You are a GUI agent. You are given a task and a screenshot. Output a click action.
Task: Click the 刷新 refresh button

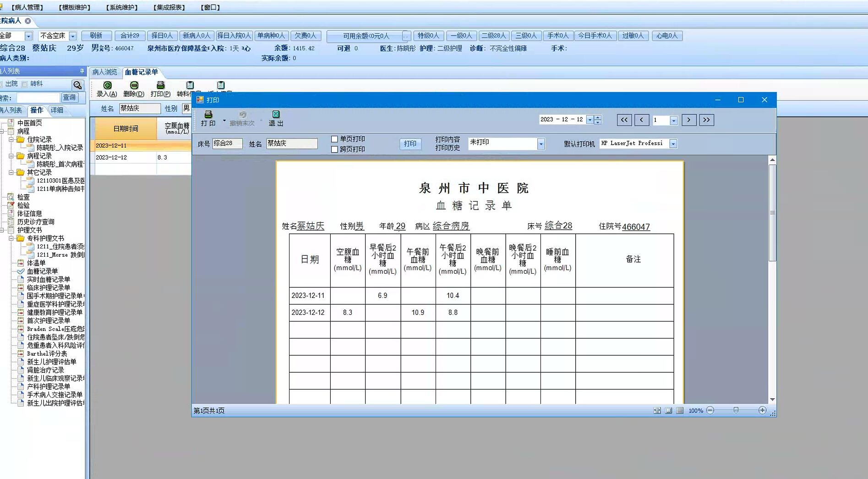click(x=96, y=36)
